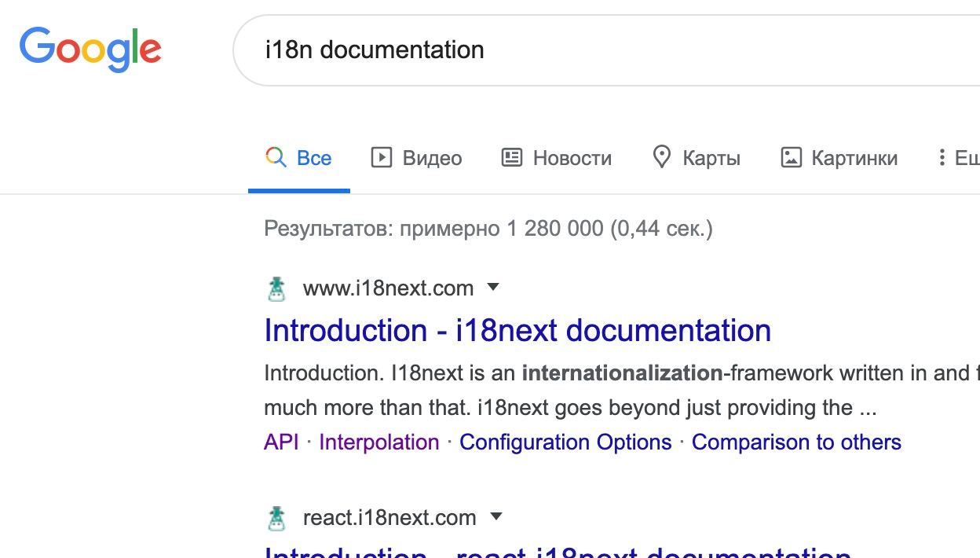Click the react.i18next.com favicon
This screenshot has height=558, width=980.
pos(276,518)
